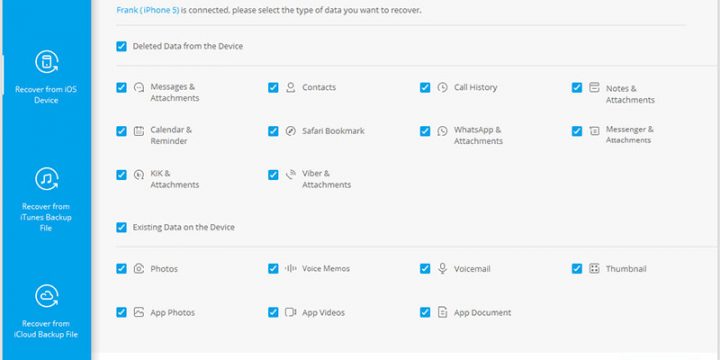
Task: Click the Photos label text
Action: pos(164,269)
